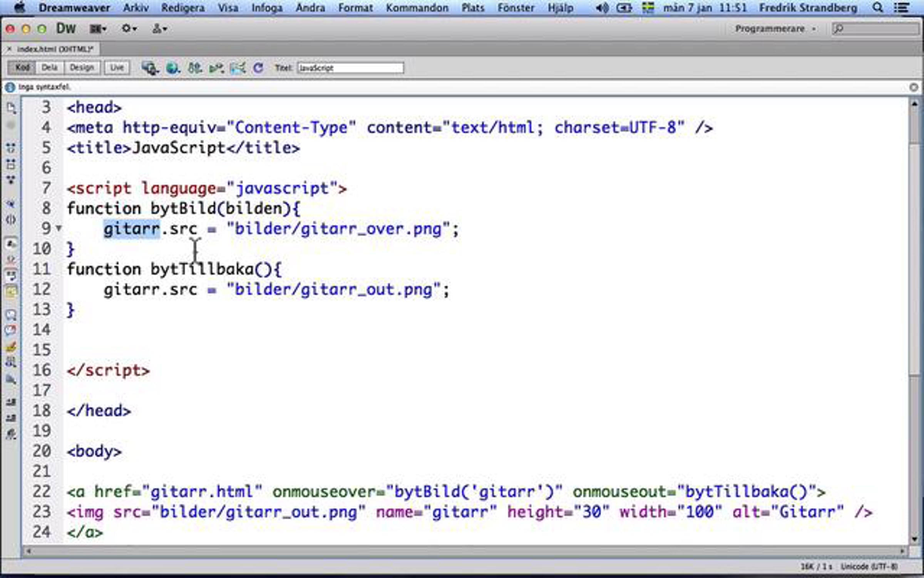This screenshot has width=924, height=578.
Task: Switch to Kod view mode
Action: point(22,68)
